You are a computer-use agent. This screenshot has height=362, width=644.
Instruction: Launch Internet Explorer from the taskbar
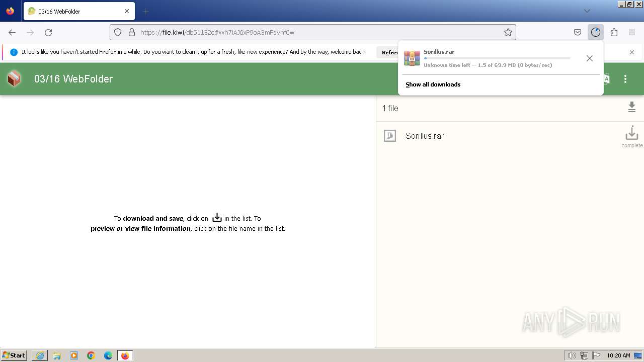40,355
